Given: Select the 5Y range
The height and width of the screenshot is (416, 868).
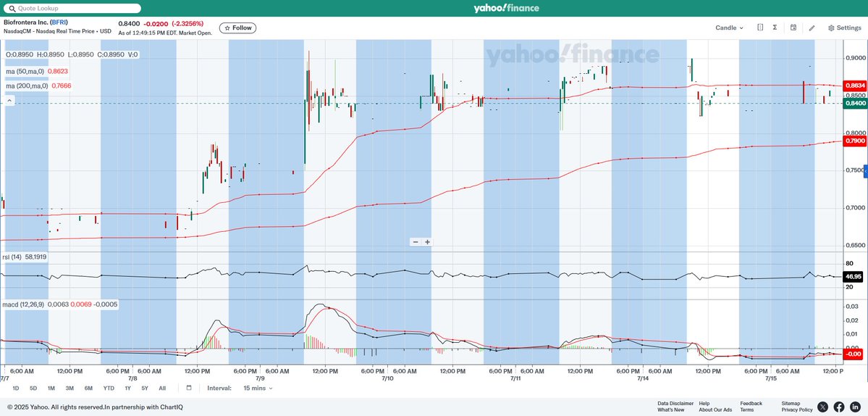Looking at the screenshot, I should [145, 388].
